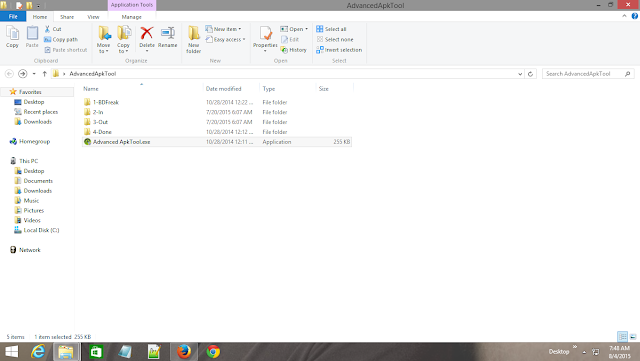Open Google Chrome from the taskbar

click(213, 352)
